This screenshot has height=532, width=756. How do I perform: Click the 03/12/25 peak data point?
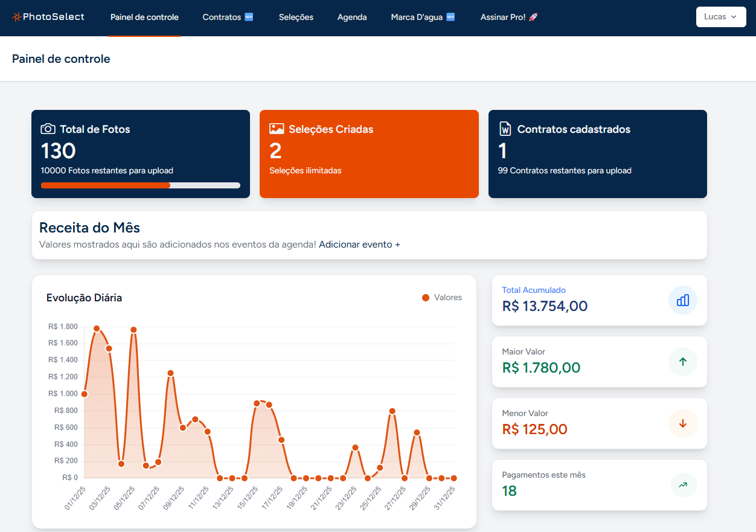coord(97,328)
